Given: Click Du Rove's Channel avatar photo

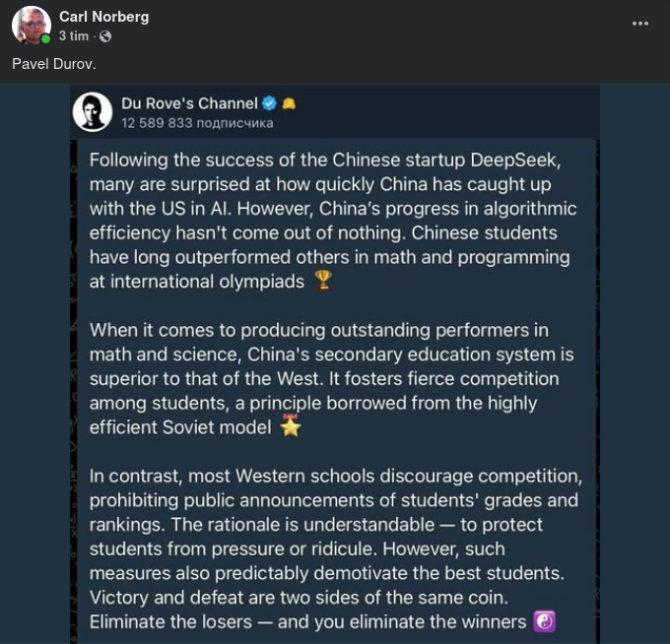Looking at the screenshot, I should (x=92, y=112).
